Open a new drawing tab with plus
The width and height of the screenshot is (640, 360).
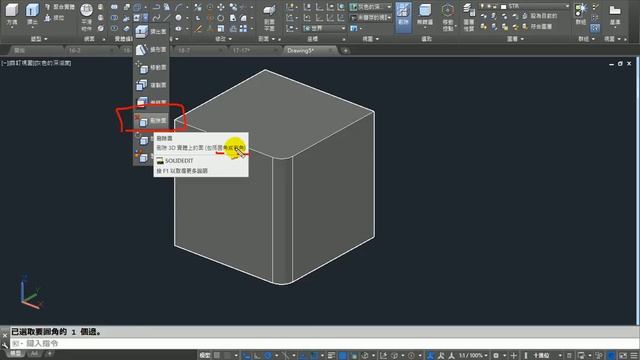tap(346, 51)
